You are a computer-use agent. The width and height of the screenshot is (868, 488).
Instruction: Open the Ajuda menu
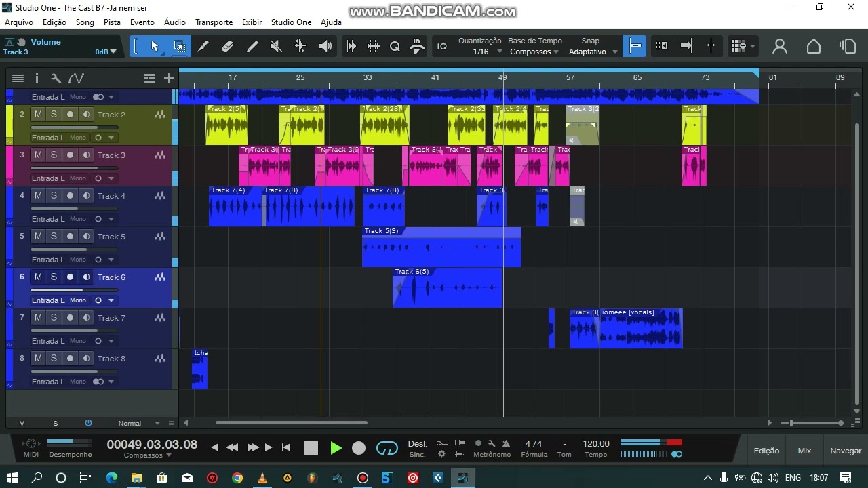pos(331,22)
